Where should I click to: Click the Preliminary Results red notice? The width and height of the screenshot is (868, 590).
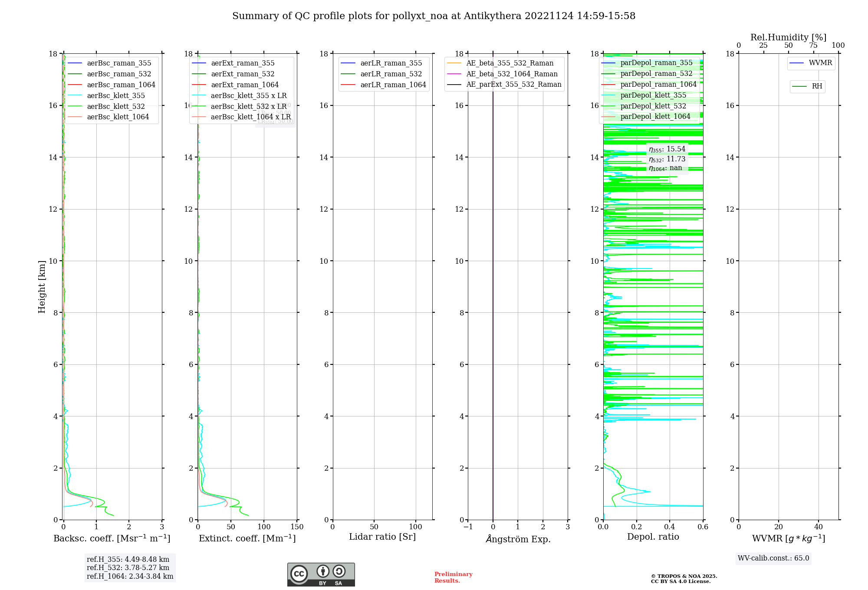coord(454,577)
